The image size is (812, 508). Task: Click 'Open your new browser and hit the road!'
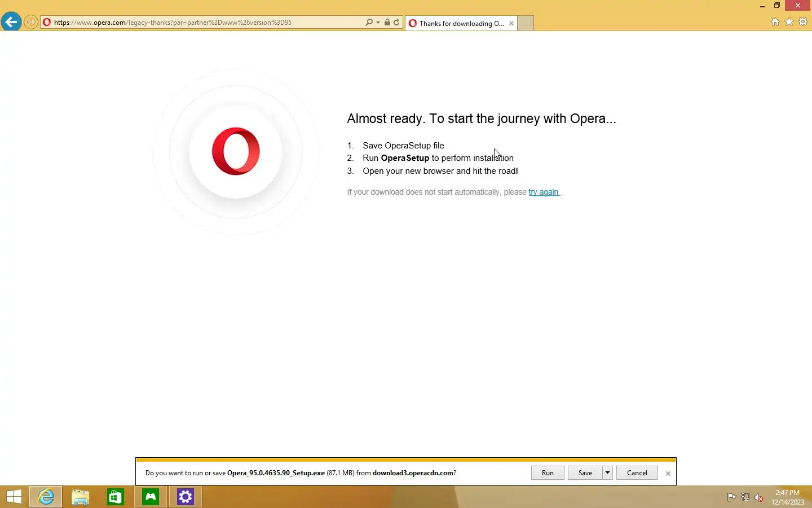(x=440, y=171)
